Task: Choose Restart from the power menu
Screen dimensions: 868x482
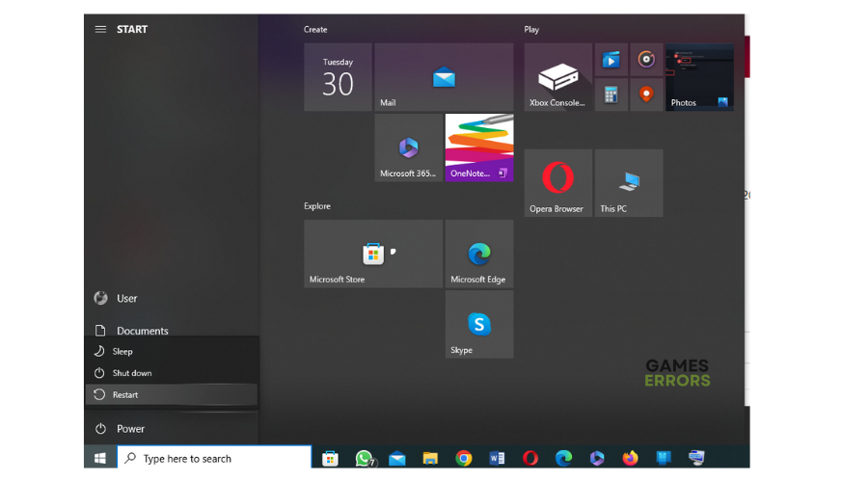Action: 171,394
